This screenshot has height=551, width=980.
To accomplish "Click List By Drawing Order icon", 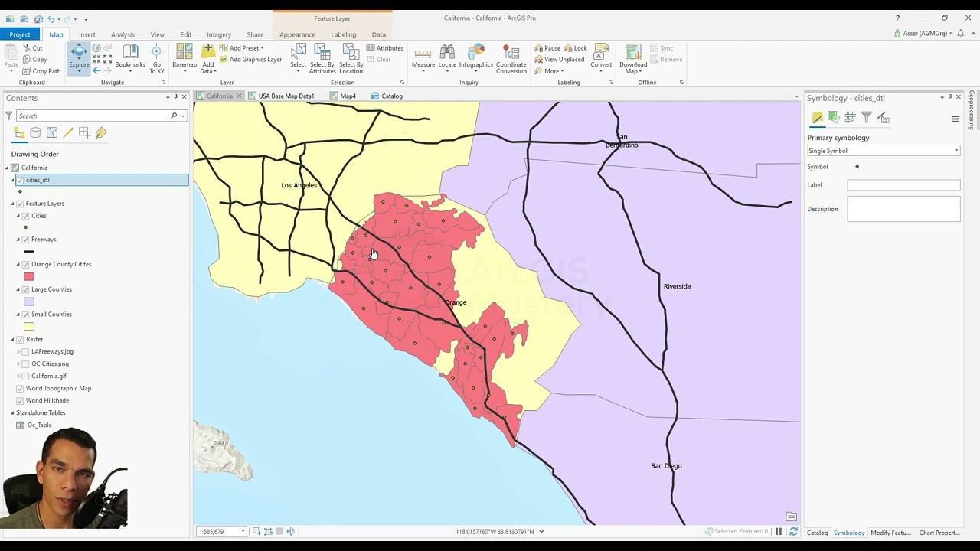I will point(19,133).
